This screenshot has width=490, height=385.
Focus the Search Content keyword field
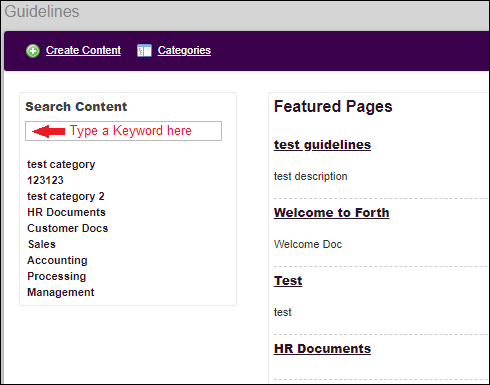click(x=123, y=131)
